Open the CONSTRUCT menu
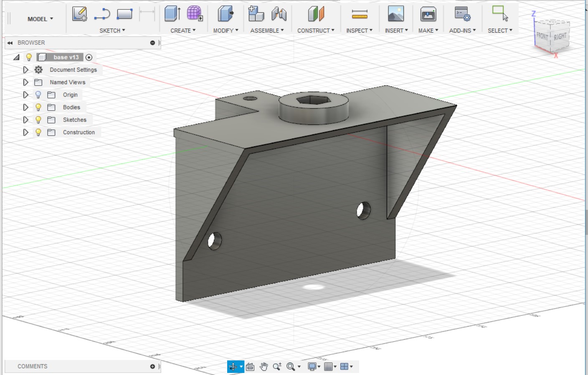 pos(316,30)
